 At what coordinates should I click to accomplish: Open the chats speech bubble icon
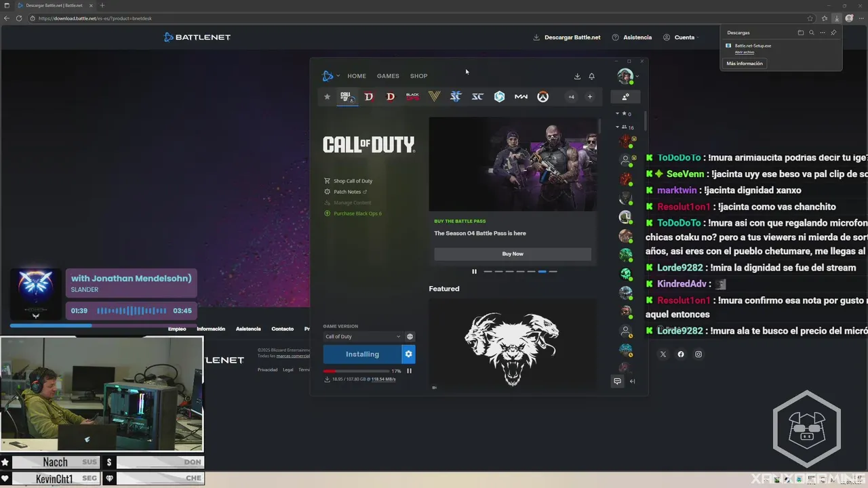coord(617,382)
